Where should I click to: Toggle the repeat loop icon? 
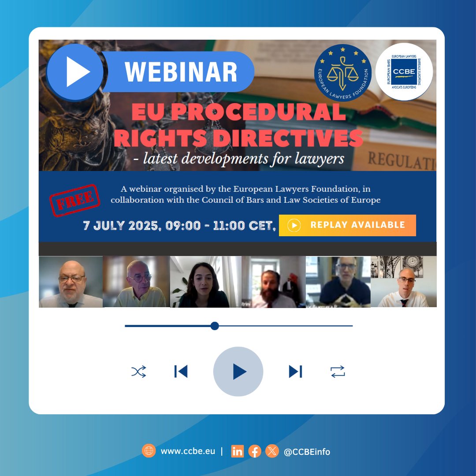tap(338, 372)
